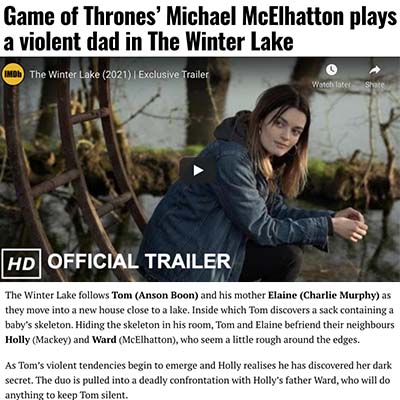Viewport: 400px width, 400px height.
Task: Open the video title 'The Winter Lake (2021) | Exclusive Trailer'
Action: (119, 74)
